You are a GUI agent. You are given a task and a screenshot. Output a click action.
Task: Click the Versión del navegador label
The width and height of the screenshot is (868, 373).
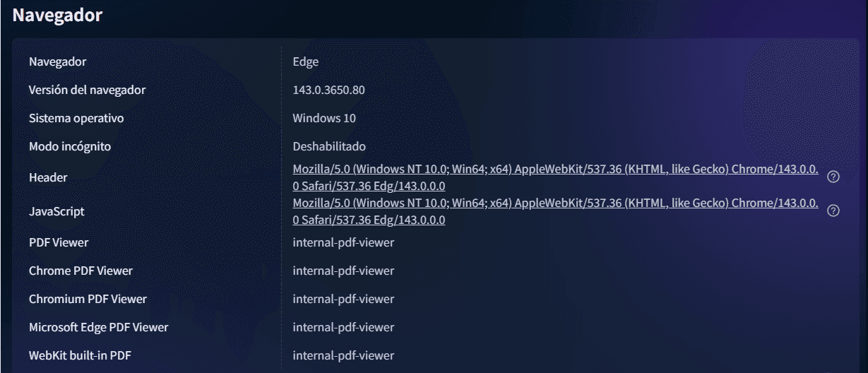click(x=87, y=90)
